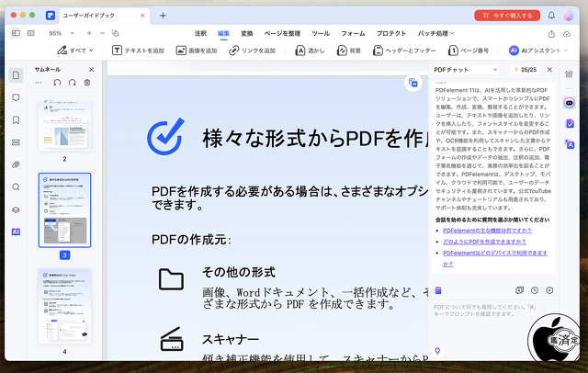The image size is (588, 373).
Task: Click リンクを追加 tool
Action: (x=253, y=51)
